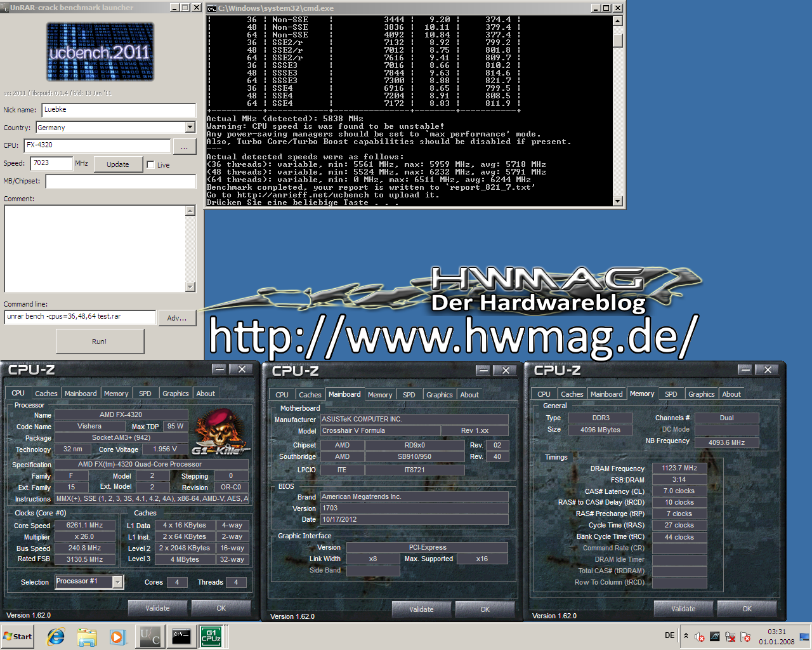Click the CPU field containing FX-4320

click(x=97, y=145)
